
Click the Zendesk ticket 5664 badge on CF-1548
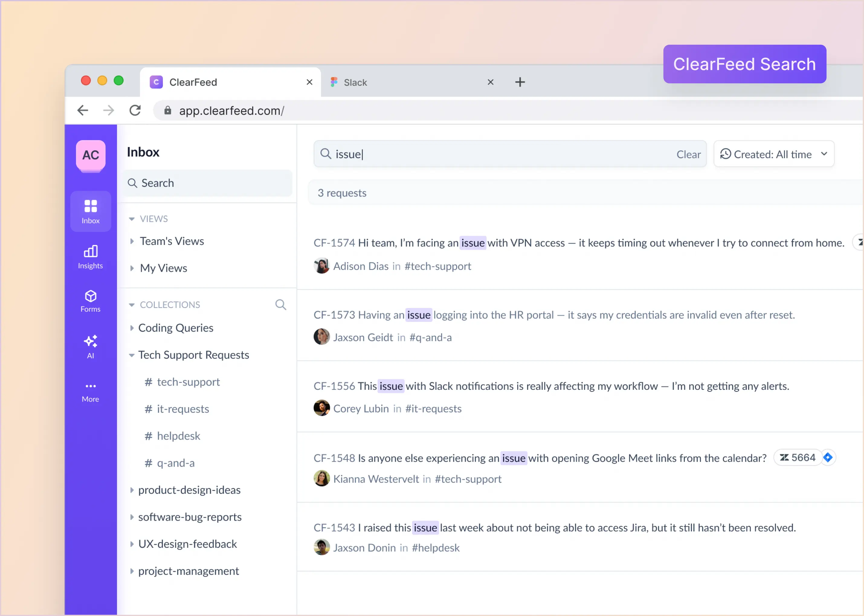[798, 457]
